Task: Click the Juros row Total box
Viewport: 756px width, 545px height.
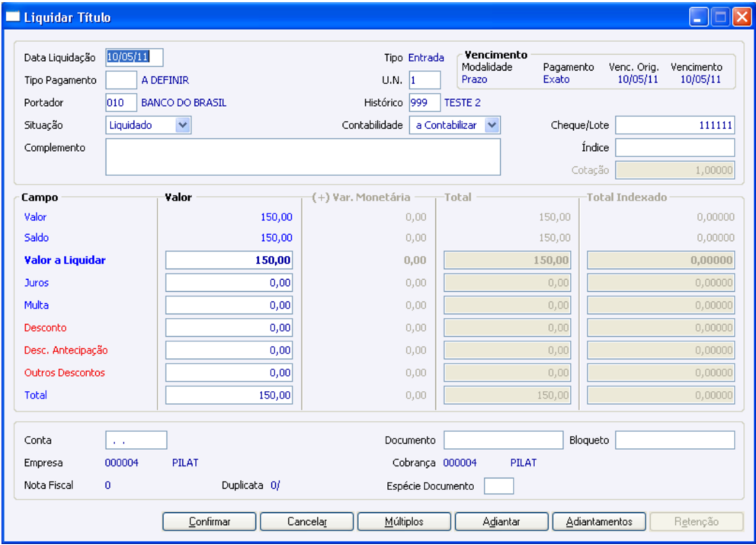Action: coord(508,283)
